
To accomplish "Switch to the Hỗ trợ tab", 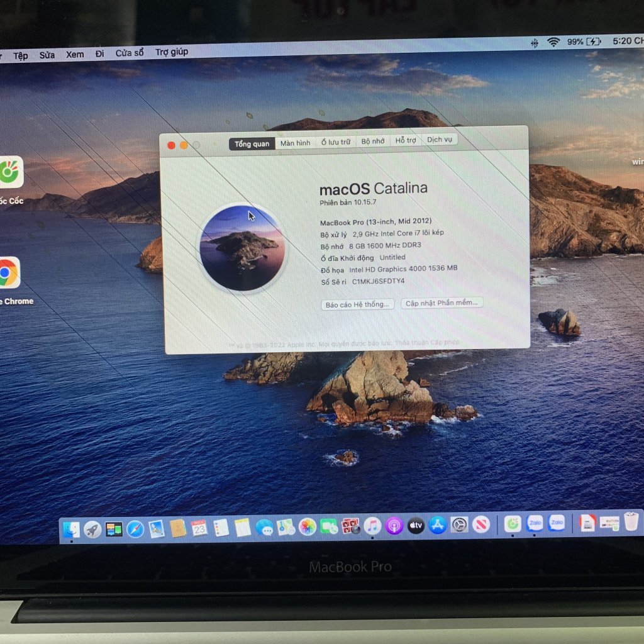I will (x=406, y=140).
